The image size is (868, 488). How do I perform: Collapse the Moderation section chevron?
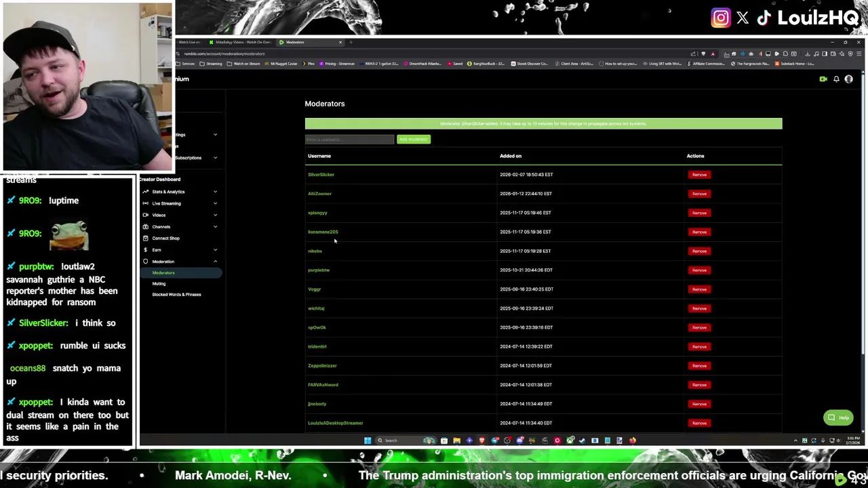215,261
